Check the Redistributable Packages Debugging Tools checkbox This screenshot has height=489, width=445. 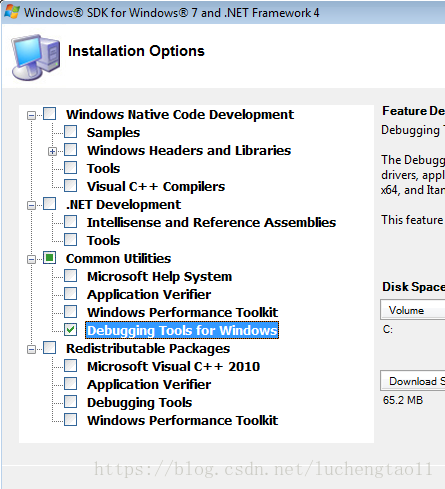tap(71, 402)
